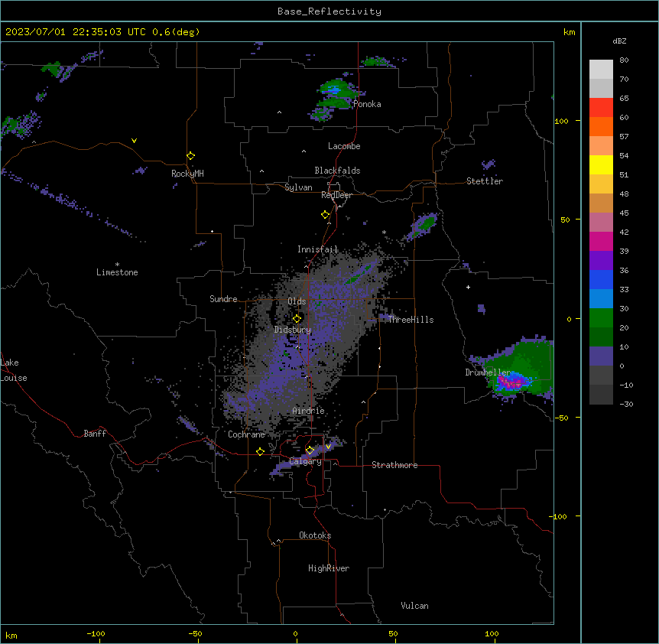The image size is (659, 644).
Task: Pick the red 60-65 dBZ legend swatch
Action: [x=601, y=108]
